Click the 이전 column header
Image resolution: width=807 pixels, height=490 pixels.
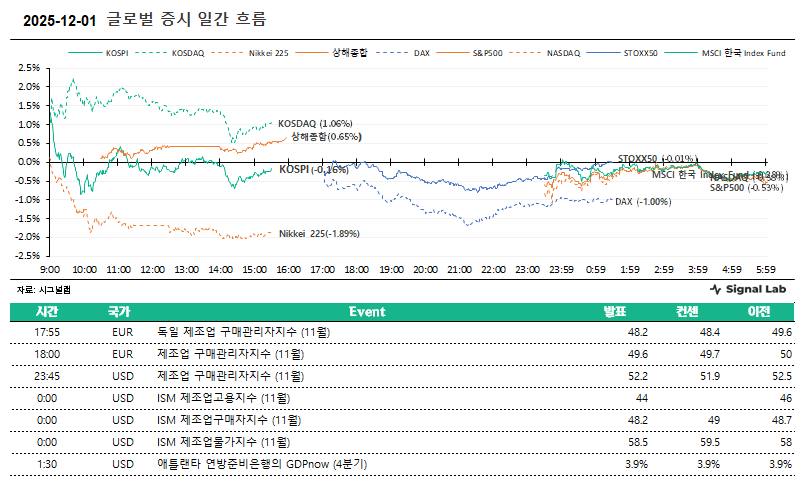pos(759,312)
